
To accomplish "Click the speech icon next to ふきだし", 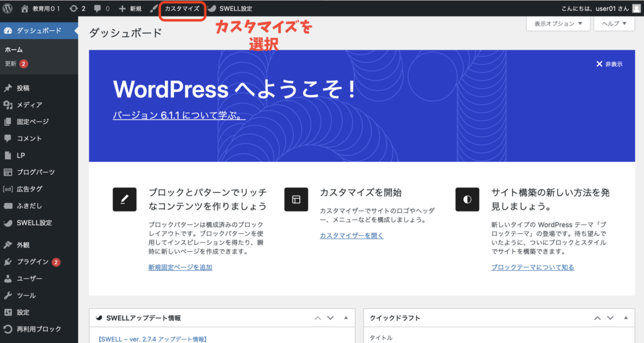I will click(x=8, y=206).
